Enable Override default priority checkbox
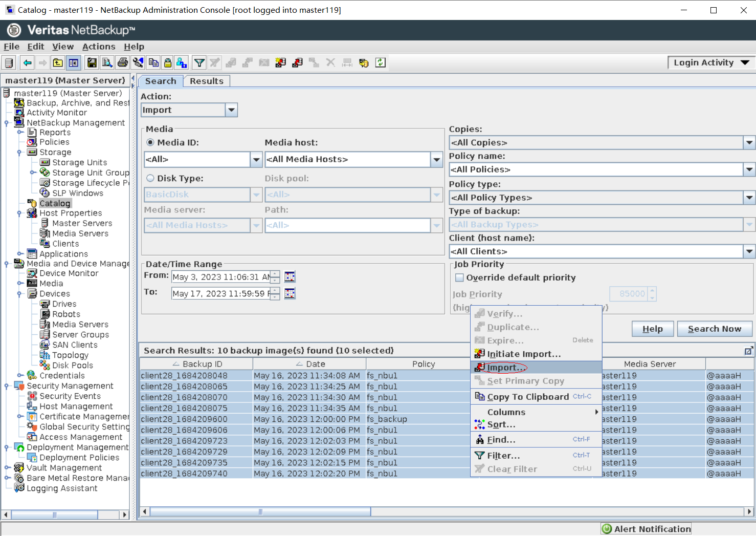 [x=459, y=278]
